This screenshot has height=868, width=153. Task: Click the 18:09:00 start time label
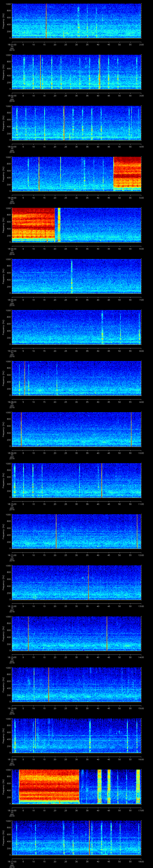(12, 453)
